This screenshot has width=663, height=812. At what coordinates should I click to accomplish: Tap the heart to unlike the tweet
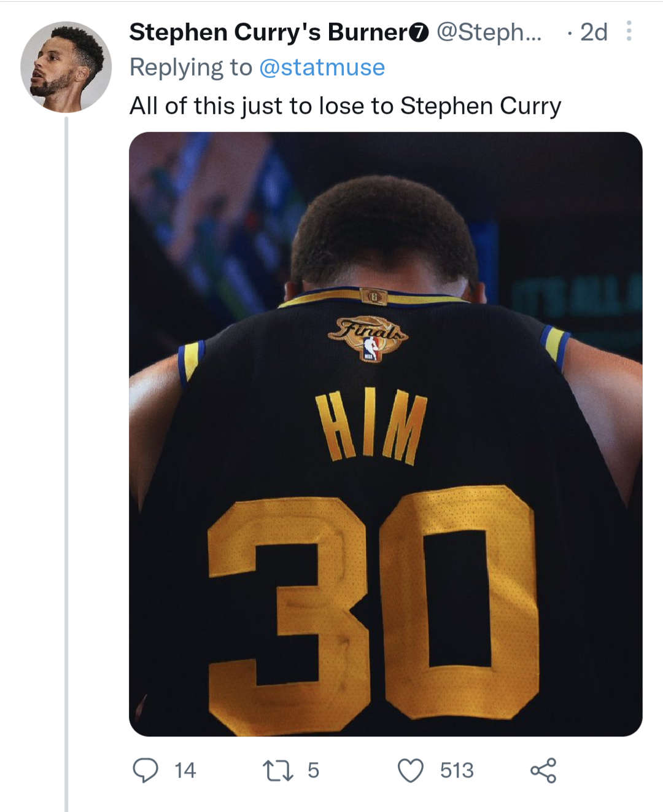(409, 770)
